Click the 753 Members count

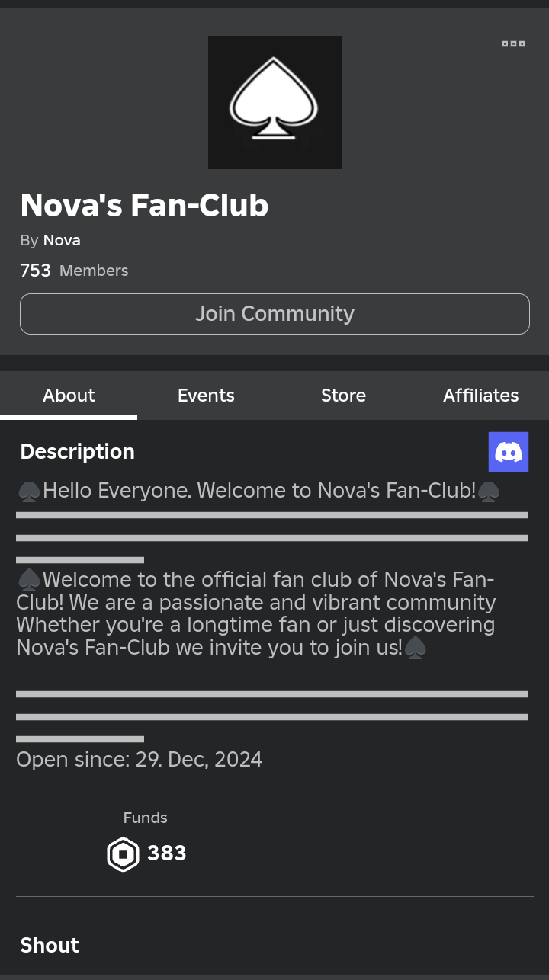click(74, 271)
